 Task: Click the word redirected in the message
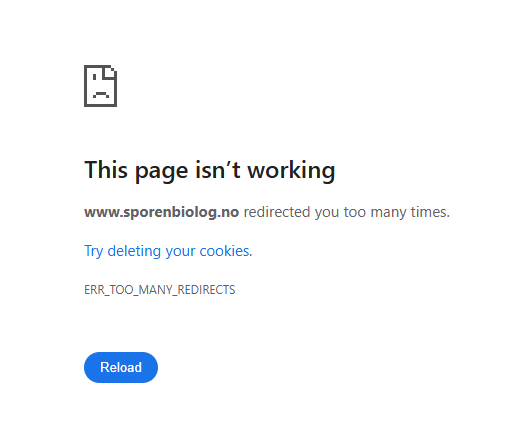tap(277, 212)
